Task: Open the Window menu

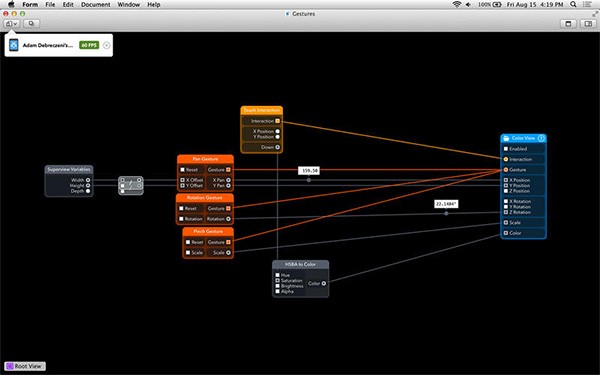Action: (129, 5)
